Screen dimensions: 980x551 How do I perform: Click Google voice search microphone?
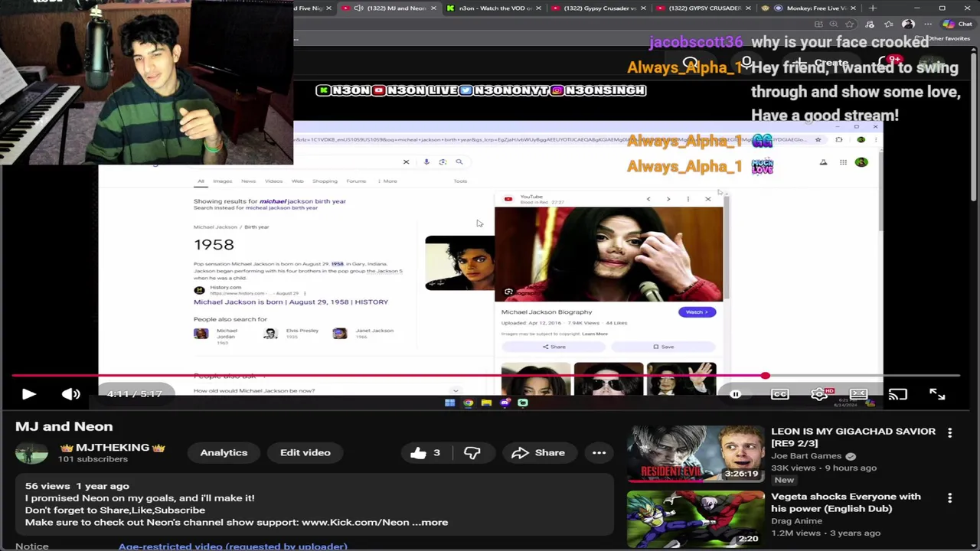coord(426,161)
